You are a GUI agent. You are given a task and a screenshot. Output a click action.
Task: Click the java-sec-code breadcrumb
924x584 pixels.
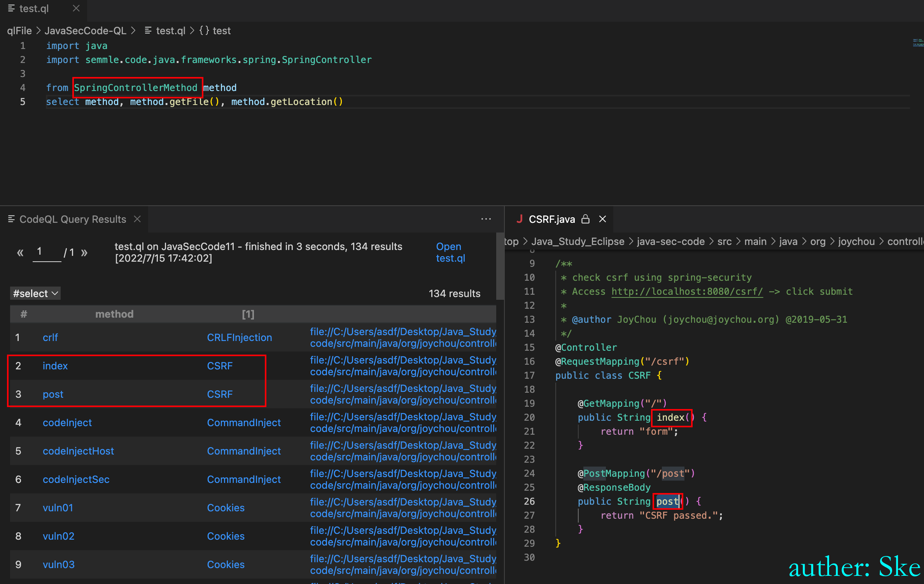tap(671, 241)
